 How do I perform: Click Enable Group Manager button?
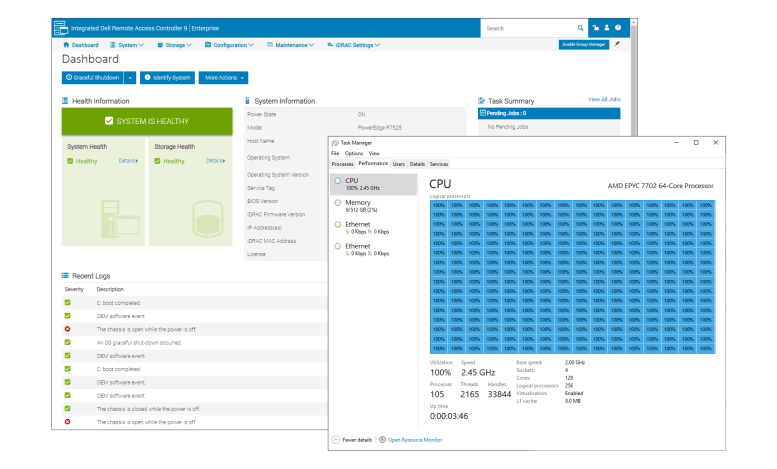point(584,44)
